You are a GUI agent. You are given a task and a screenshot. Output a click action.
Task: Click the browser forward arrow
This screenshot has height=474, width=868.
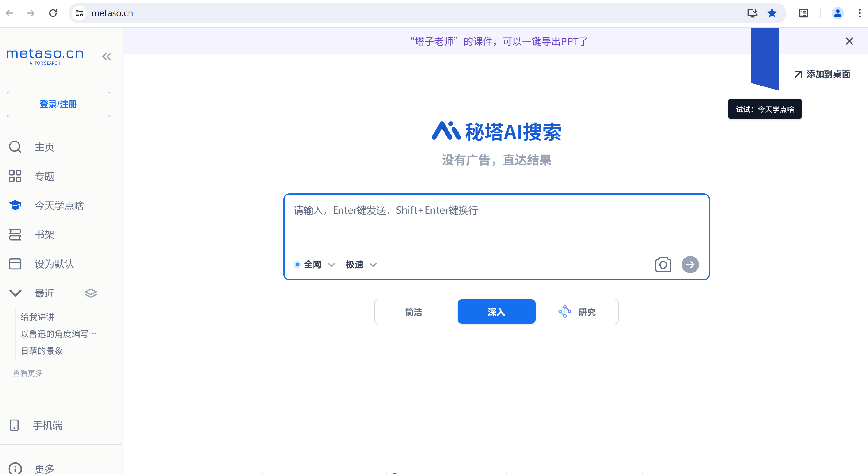[x=31, y=13]
